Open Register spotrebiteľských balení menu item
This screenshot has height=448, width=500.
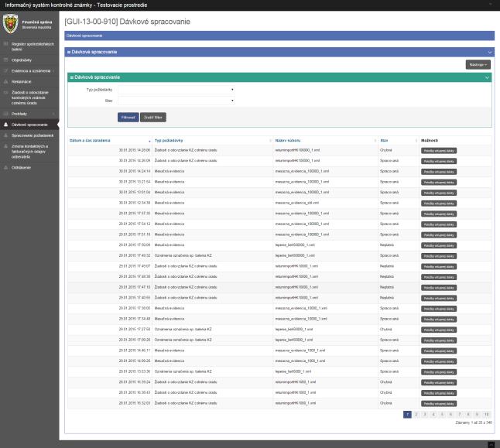coord(29,46)
